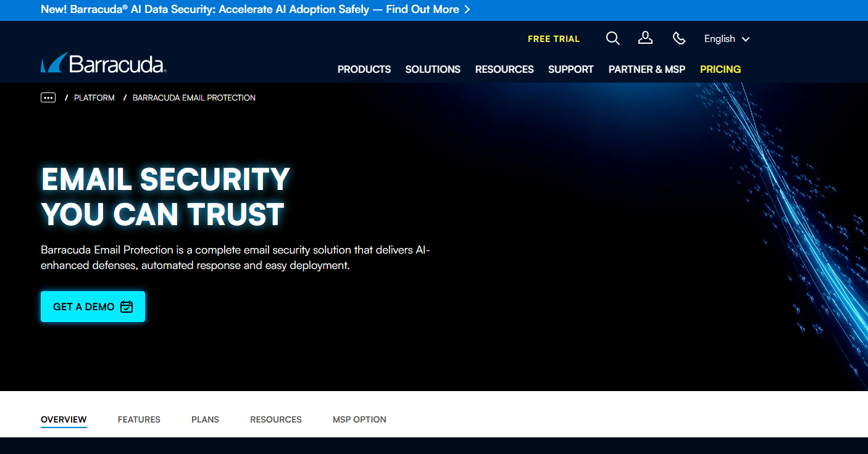Viewport: 868px width, 454px height.
Task: Go to the PRICING page
Action: (720, 69)
